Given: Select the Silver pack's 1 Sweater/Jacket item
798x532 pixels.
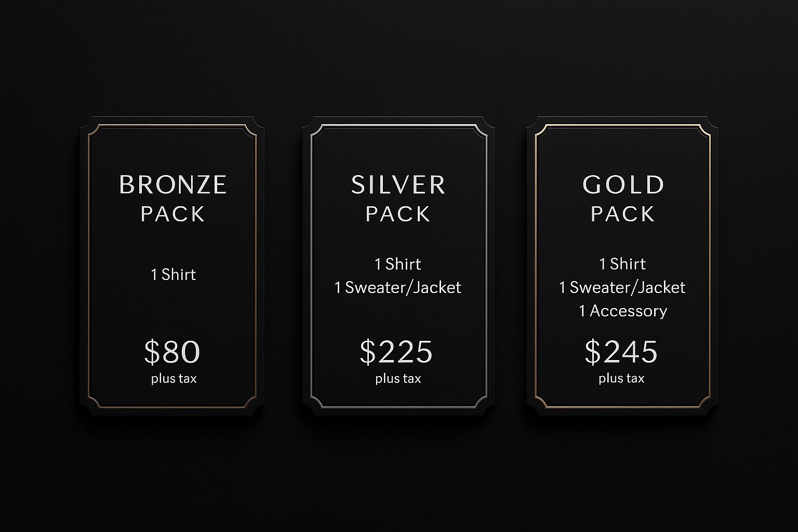Looking at the screenshot, I should click(x=398, y=287).
